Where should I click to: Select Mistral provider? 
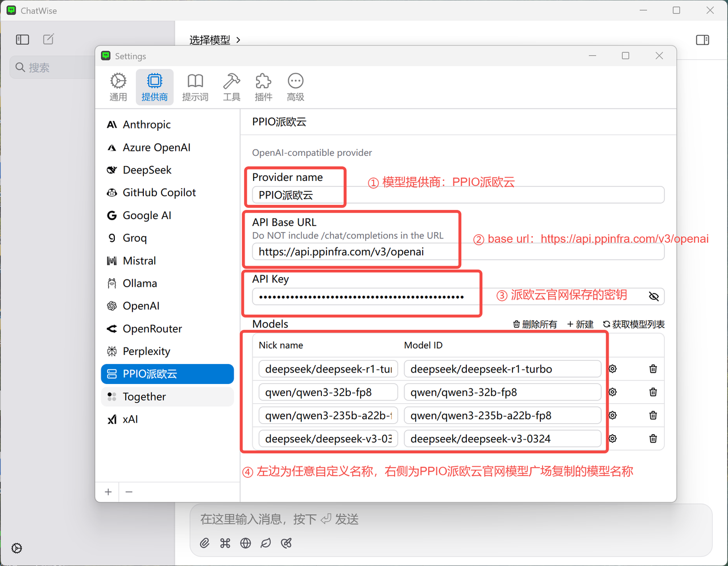(x=167, y=261)
